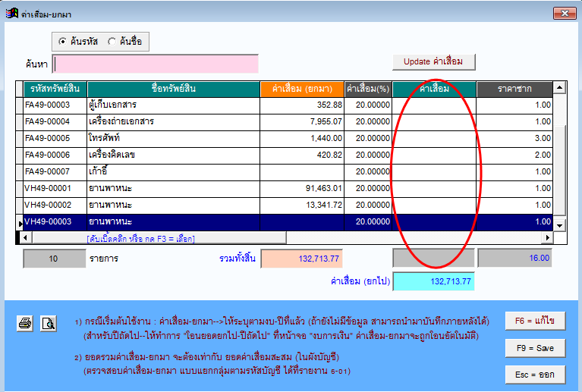This screenshot has width=582, height=392.
Task: Click the horizontal scroll right arrow
Action: (547, 238)
